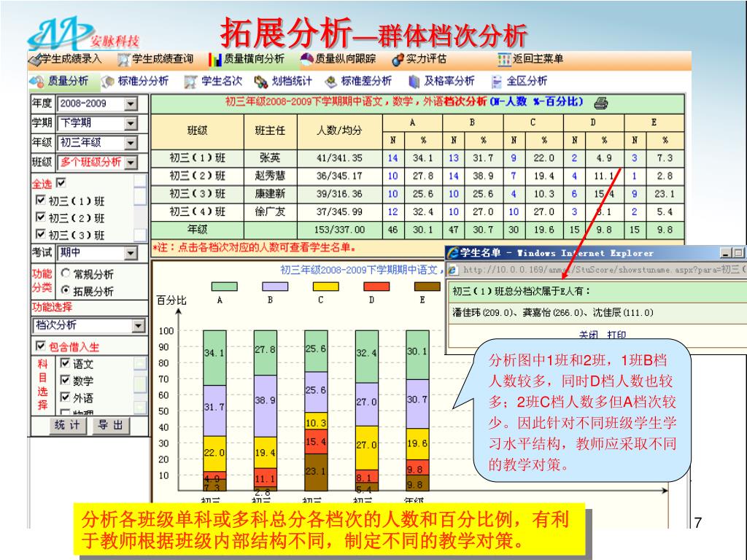The width and height of the screenshot is (747, 560).
Task: Open the 考试 期中 dropdown
Action: point(131,253)
